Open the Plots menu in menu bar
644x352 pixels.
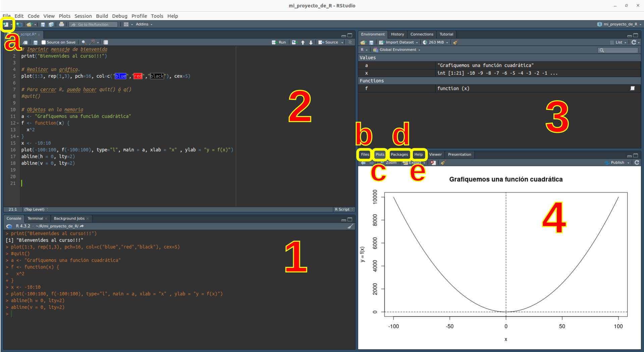[x=64, y=16]
